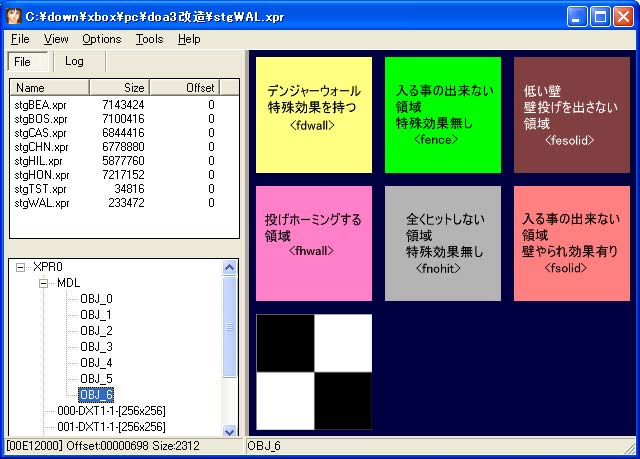Image resolution: width=640 pixels, height=459 pixels.
Task: Click tree scrollbar up arrow
Action: [x=229, y=268]
